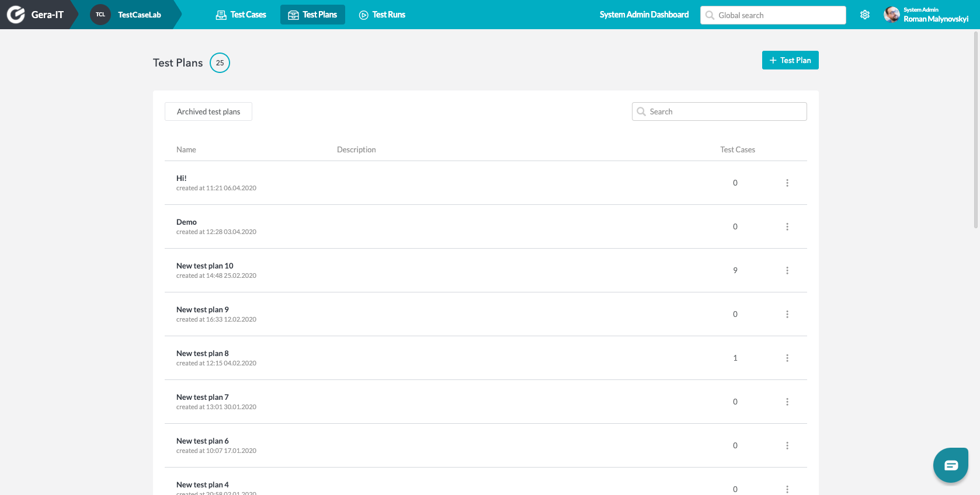Click the + Test Plan button
The height and width of the screenshot is (495, 980).
[x=790, y=60]
